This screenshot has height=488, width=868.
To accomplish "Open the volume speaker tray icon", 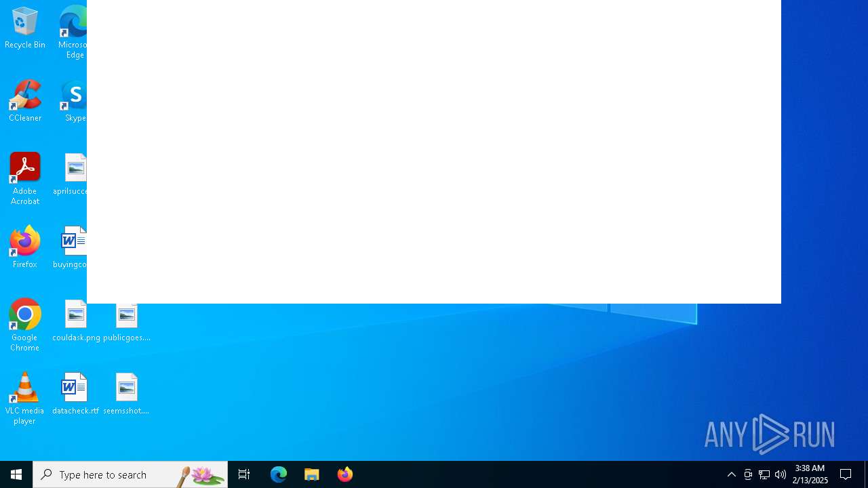I will coord(781,474).
